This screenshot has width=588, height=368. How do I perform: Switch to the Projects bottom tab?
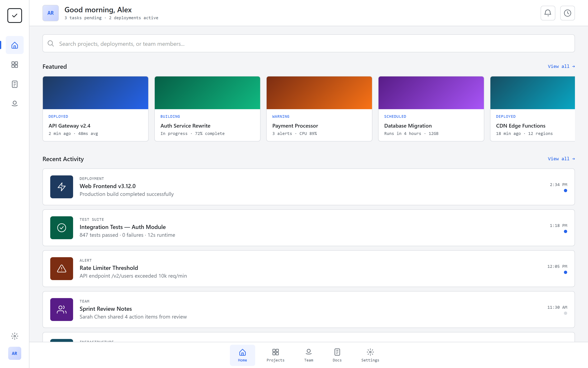(275, 355)
